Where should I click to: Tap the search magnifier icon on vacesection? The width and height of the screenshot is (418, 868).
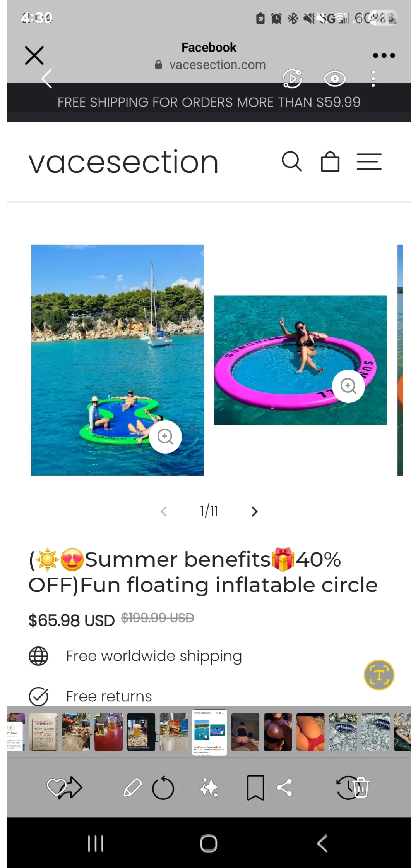coord(291,162)
